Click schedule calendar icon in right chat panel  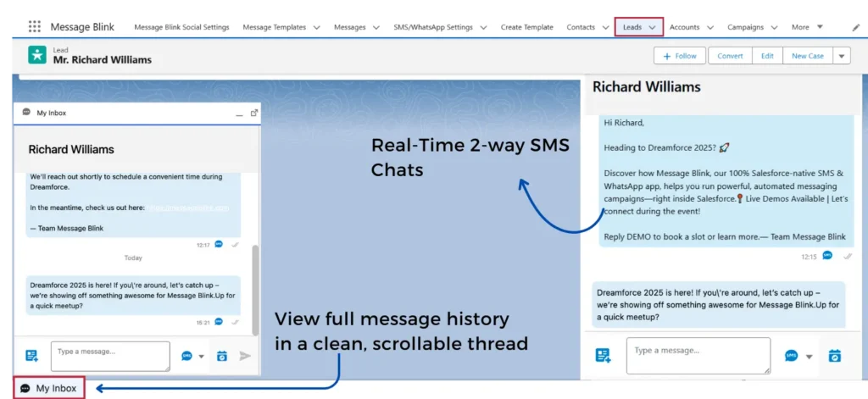pos(834,356)
